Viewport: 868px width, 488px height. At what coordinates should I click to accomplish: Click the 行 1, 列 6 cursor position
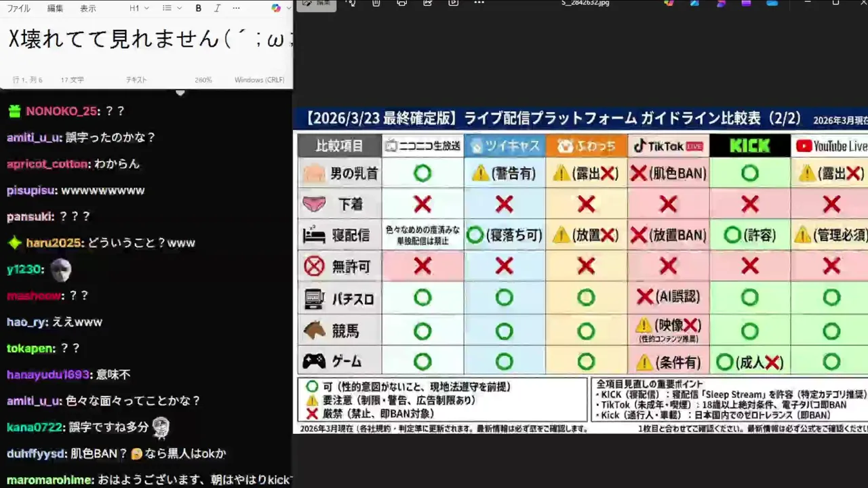click(x=28, y=80)
